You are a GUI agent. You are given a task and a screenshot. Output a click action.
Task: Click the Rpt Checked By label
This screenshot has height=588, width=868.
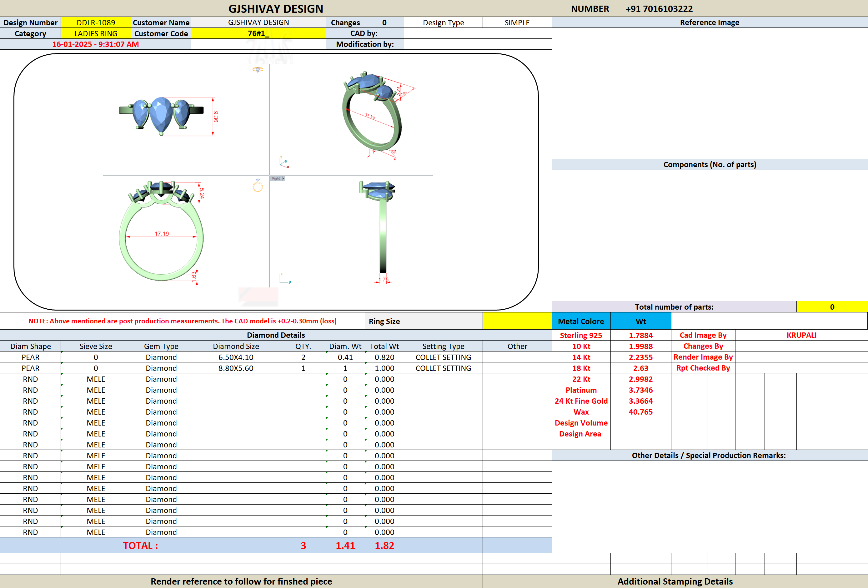tap(703, 368)
